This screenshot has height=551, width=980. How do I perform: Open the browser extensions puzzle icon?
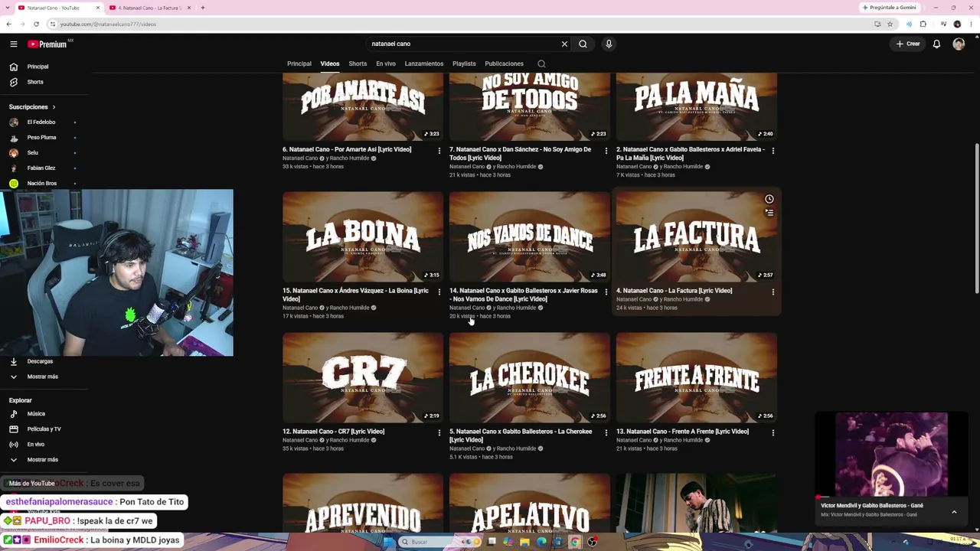click(x=923, y=24)
